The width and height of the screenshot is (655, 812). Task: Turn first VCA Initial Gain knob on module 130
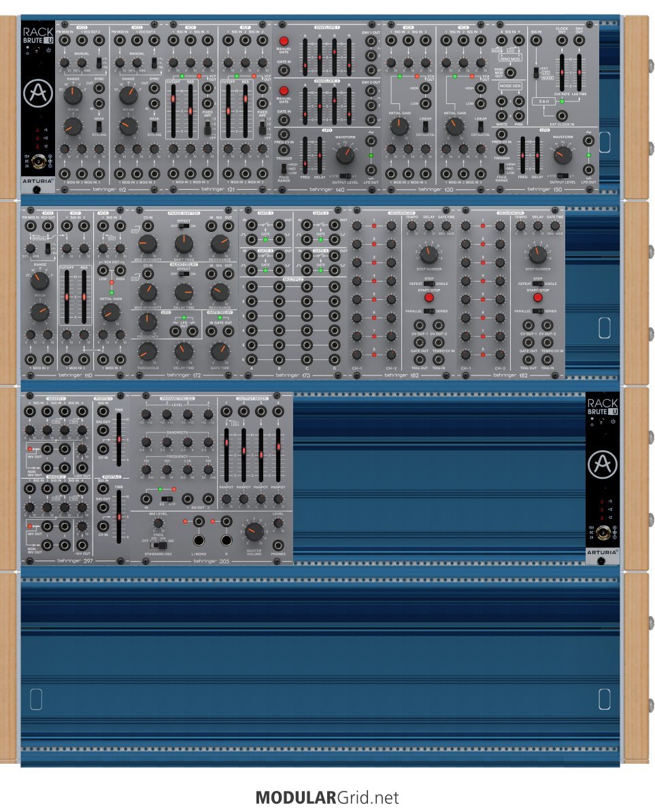(x=399, y=126)
